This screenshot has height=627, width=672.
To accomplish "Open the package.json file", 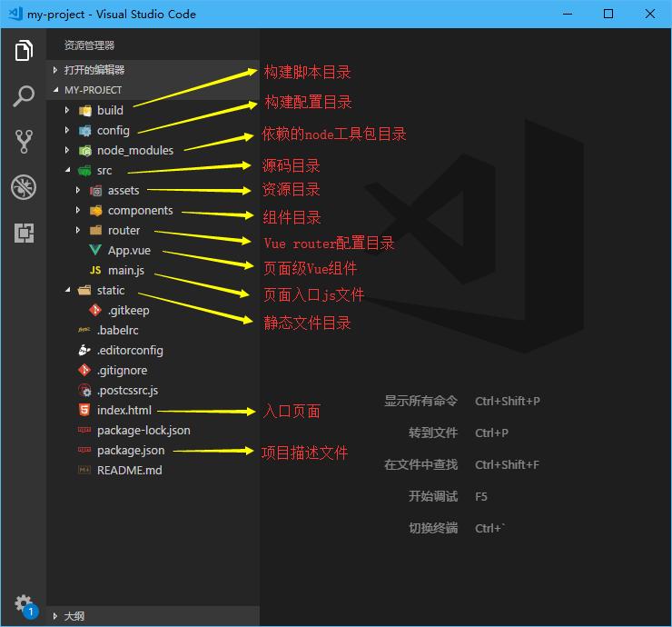I will (131, 451).
